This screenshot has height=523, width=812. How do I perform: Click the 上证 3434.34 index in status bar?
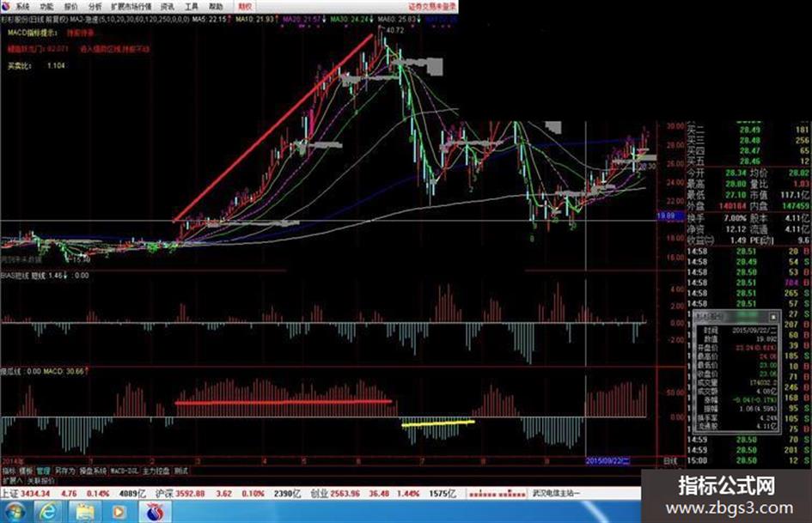(26, 494)
